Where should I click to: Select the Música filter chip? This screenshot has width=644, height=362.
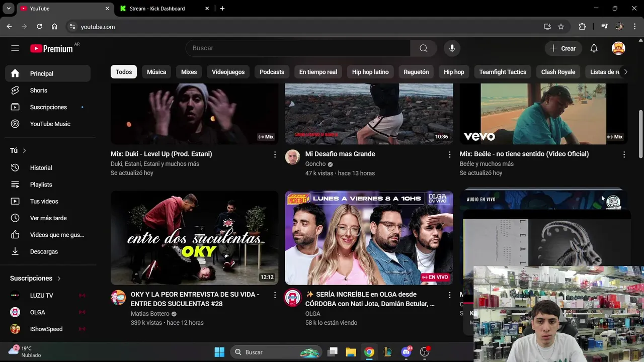point(156,72)
